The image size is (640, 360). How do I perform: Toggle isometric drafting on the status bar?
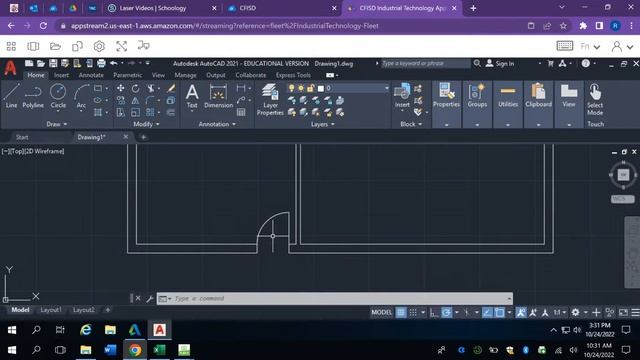click(x=467, y=313)
